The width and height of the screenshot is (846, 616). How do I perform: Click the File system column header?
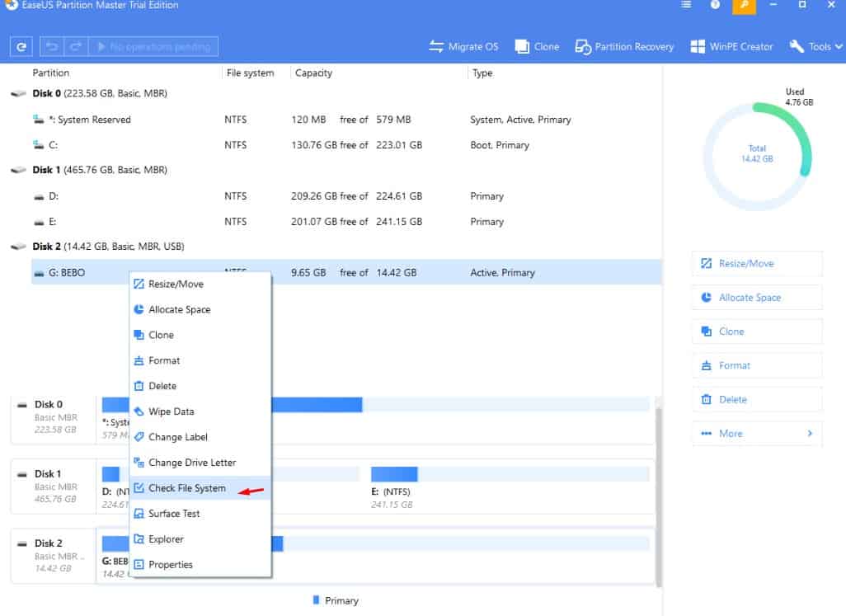coord(251,73)
